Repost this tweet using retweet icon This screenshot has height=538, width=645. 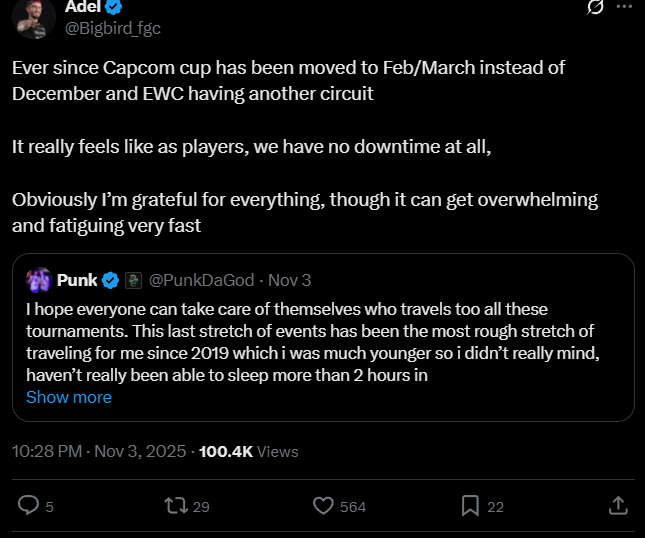point(176,506)
